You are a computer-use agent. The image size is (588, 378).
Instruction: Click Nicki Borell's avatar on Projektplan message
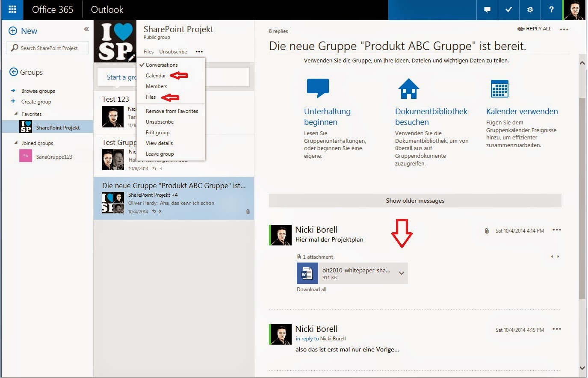coord(281,235)
